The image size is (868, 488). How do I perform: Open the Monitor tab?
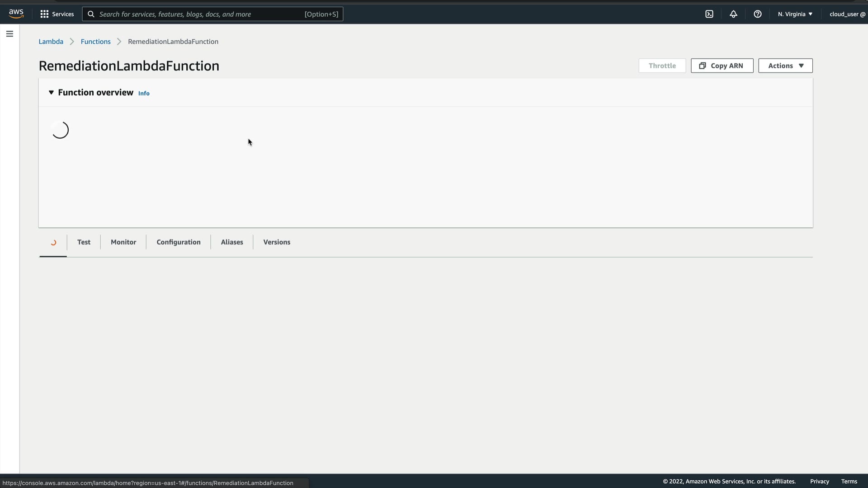pos(123,242)
